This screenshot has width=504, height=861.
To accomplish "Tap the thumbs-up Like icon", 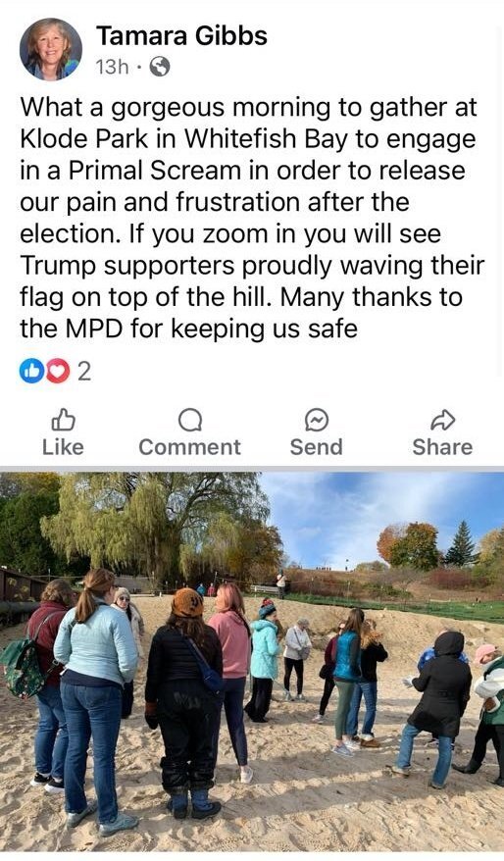I will coord(63,420).
